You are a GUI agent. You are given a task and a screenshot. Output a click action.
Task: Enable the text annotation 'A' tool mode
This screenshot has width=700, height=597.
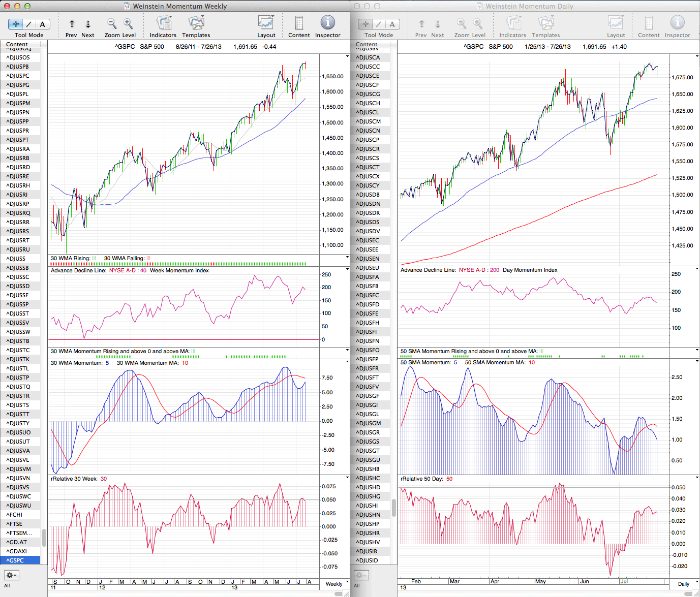click(42, 24)
